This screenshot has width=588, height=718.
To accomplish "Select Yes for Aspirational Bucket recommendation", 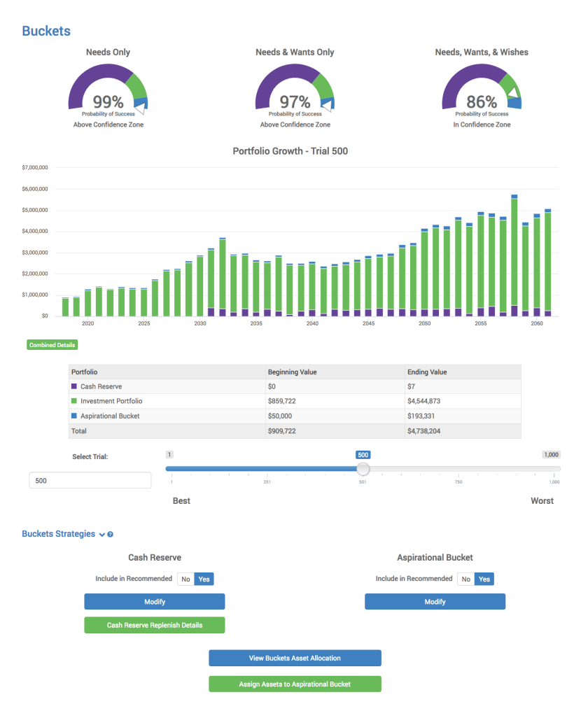I will 483,579.
